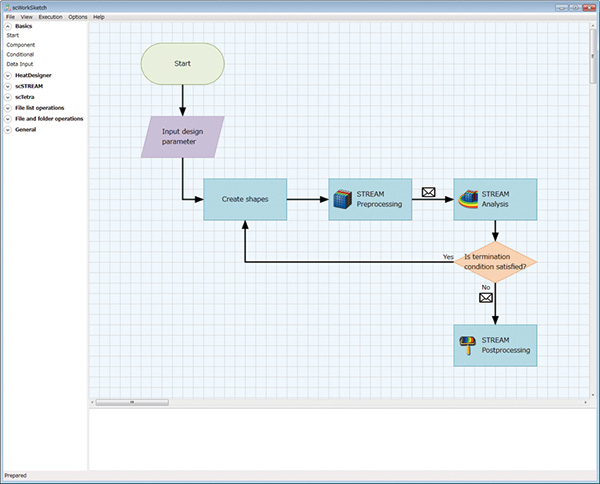The height and width of the screenshot is (484, 600).
Task: Open the Options menu
Action: click(x=78, y=17)
